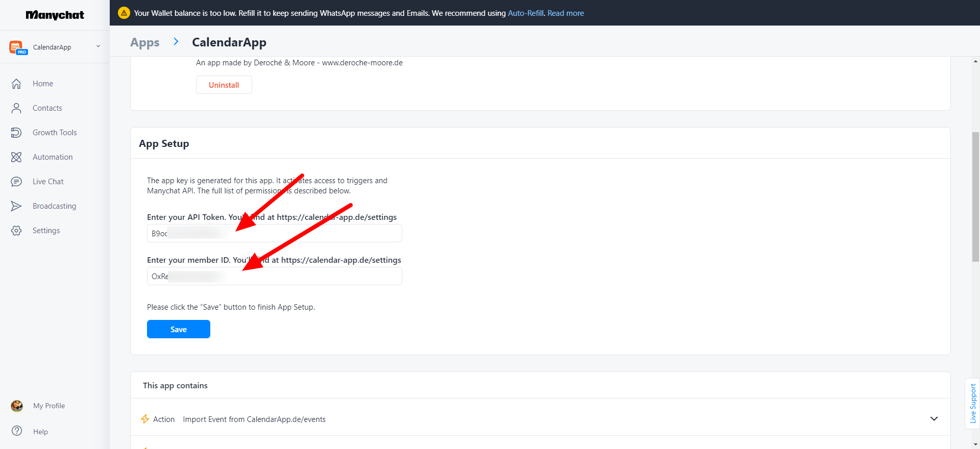Open the Broadcasting section
The image size is (980, 449).
click(x=54, y=206)
